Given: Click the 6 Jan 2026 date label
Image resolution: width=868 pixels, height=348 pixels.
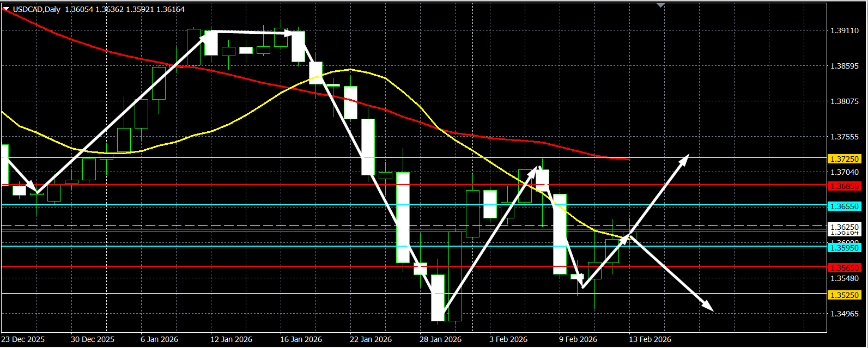Looking at the screenshot, I should pyautogui.click(x=159, y=339).
